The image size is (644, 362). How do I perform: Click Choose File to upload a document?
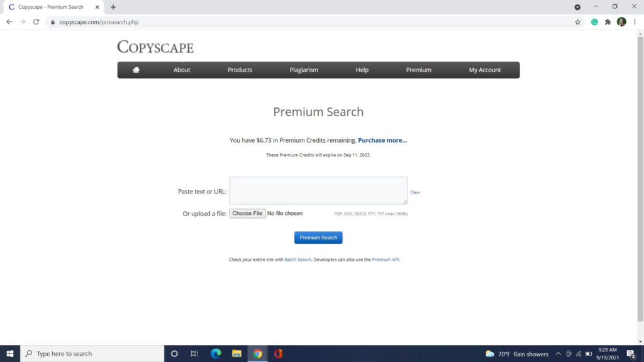(x=247, y=213)
